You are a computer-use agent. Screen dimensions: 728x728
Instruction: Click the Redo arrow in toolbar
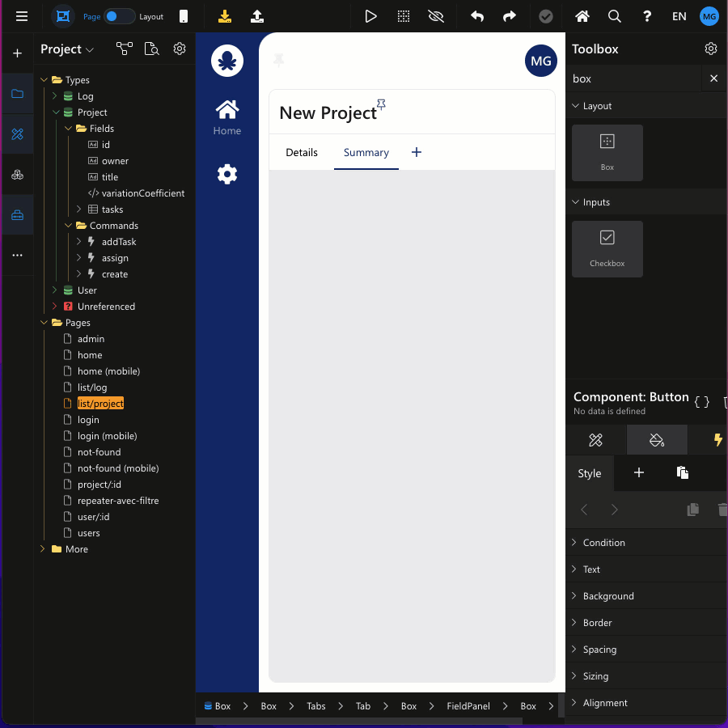pyautogui.click(x=510, y=16)
